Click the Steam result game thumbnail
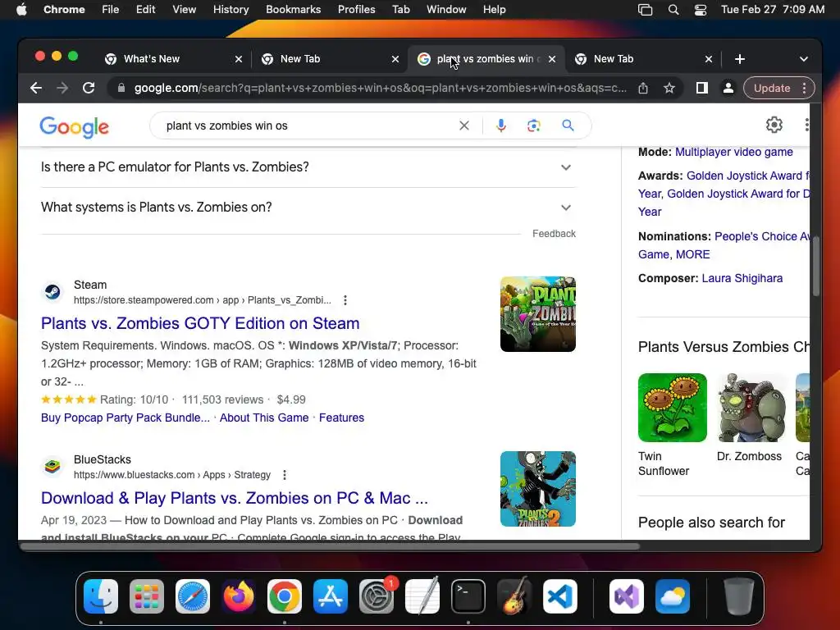This screenshot has width=840, height=630. (538, 314)
